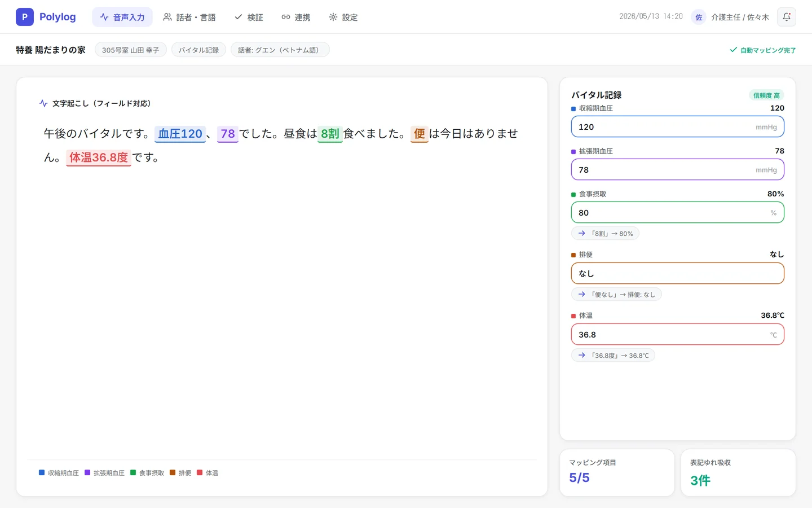The image size is (812, 508).
Task: Switch to the 検証 tab
Action: (249, 17)
